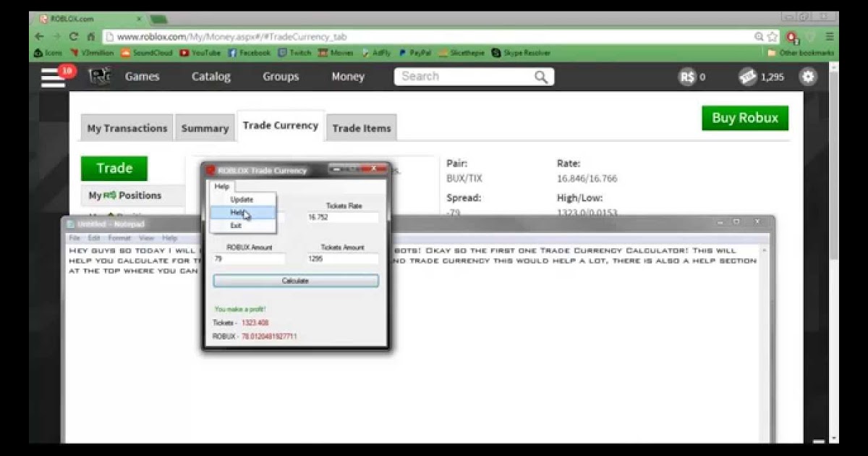Switch to the Trade Items tab
The width and height of the screenshot is (868, 456).
[x=361, y=128]
